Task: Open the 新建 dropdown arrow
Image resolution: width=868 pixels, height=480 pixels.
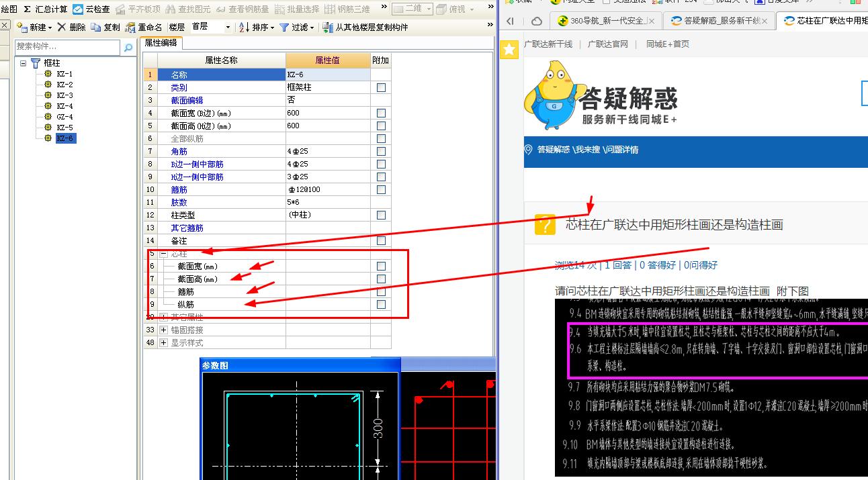Action: click(x=50, y=28)
